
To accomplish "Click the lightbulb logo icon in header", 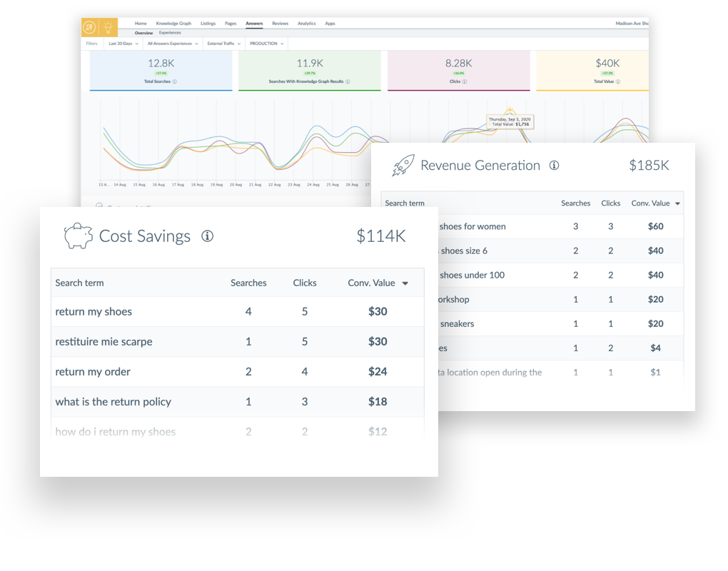I will click(x=108, y=28).
